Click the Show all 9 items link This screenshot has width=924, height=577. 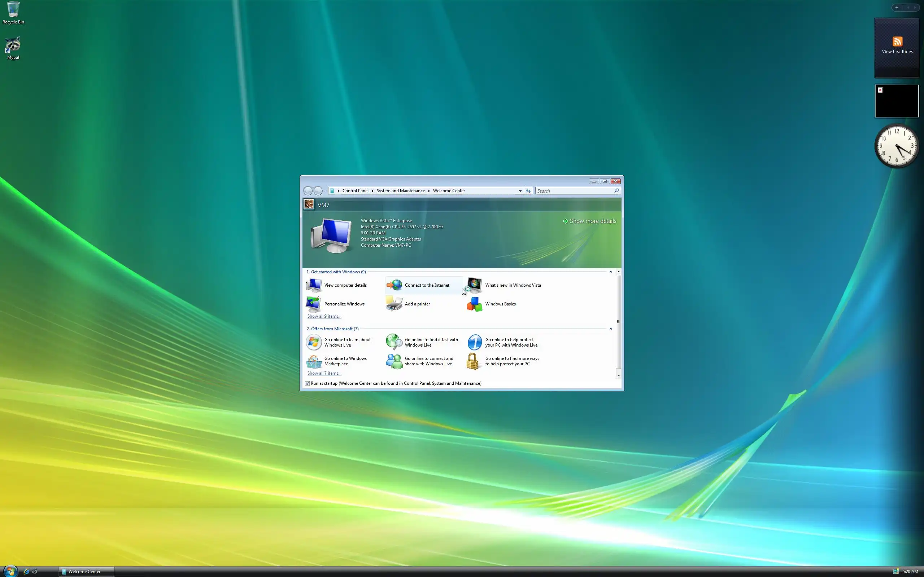pyautogui.click(x=324, y=316)
